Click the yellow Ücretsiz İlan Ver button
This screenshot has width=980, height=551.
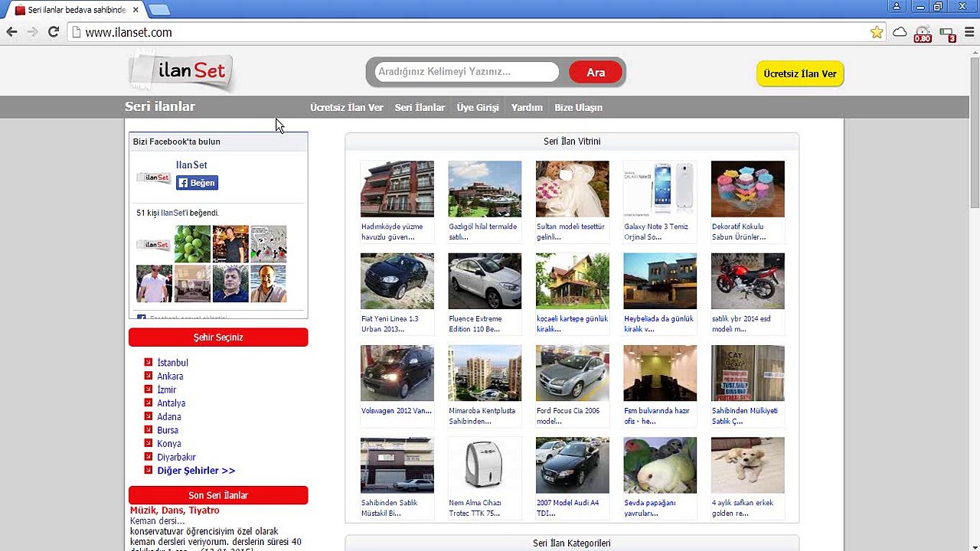click(x=800, y=73)
